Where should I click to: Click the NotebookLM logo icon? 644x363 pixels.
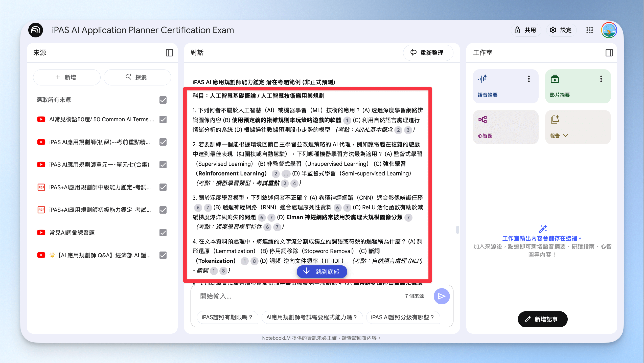coord(36,30)
